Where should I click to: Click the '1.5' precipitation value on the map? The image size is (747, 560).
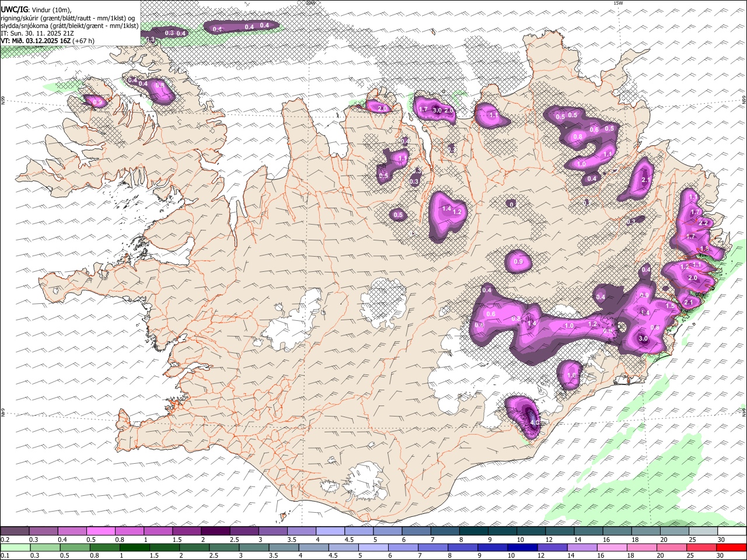click(671, 306)
